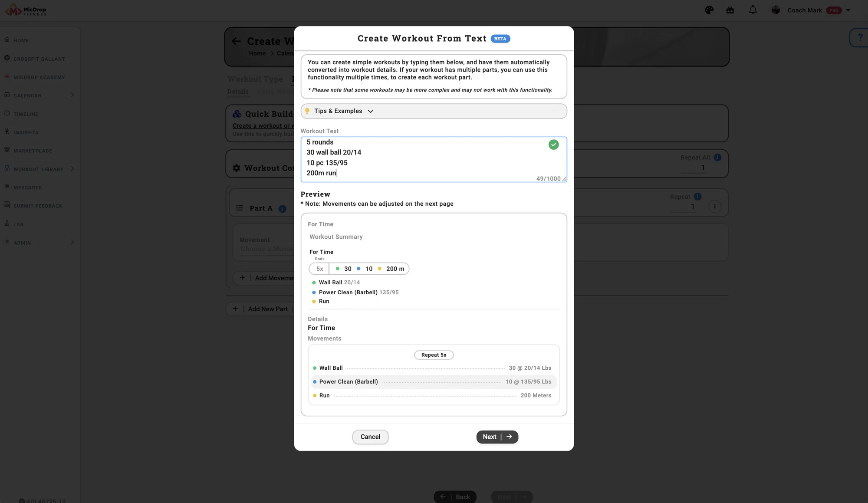Click the lightbulb tips icon
Image resolution: width=868 pixels, height=503 pixels.
pyautogui.click(x=307, y=111)
